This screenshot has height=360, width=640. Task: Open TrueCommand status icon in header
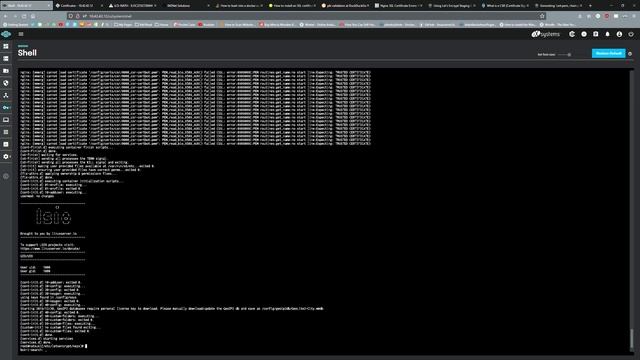tap(572, 34)
